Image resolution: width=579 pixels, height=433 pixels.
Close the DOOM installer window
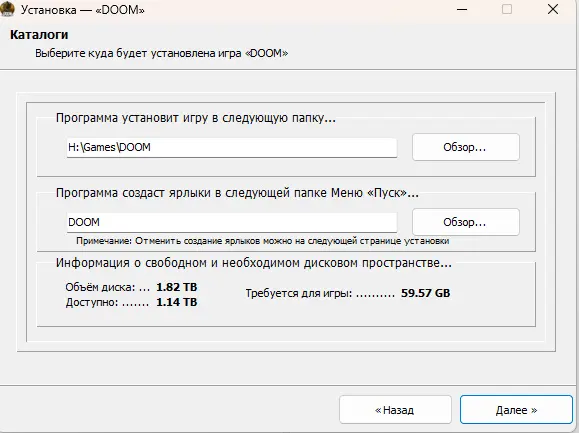553,9
